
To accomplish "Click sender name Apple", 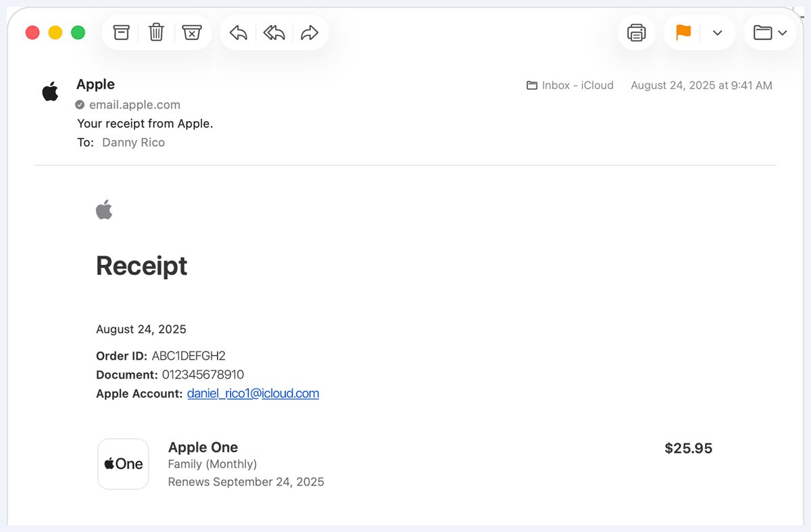I will (95, 84).
